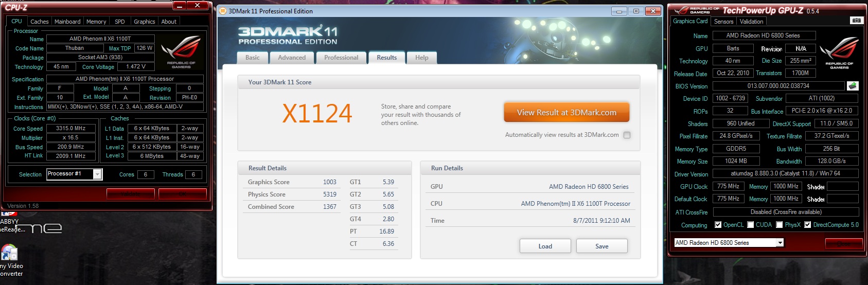Click the 3DMark 11 title bar app icon
This screenshot has height=285, width=868.
(222, 11)
